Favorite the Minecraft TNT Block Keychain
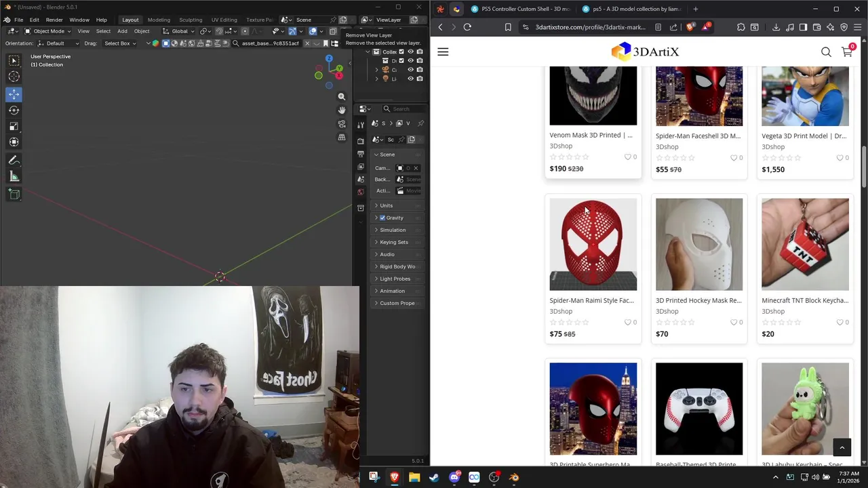 tap(840, 322)
